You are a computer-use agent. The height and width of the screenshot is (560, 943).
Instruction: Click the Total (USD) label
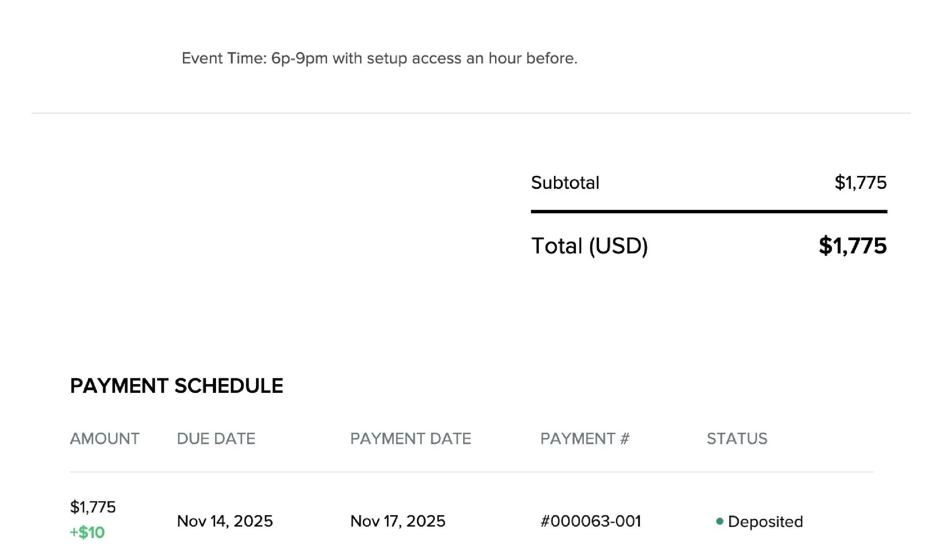click(x=589, y=246)
